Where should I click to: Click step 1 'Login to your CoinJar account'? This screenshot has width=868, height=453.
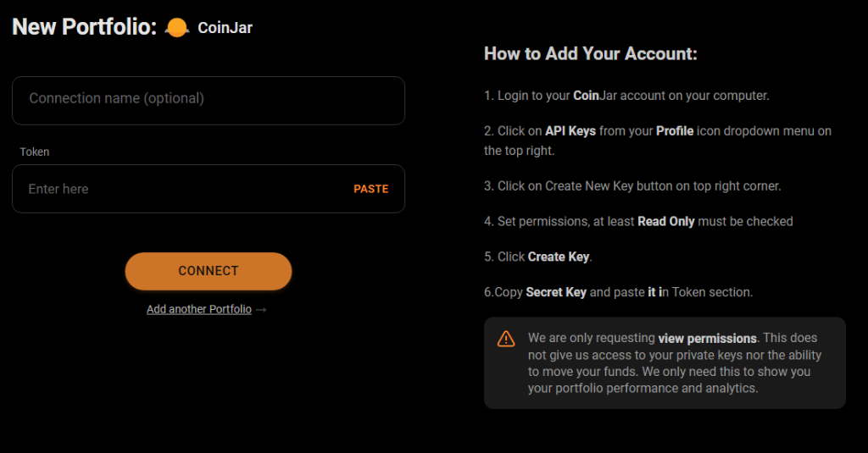point(626,96)
